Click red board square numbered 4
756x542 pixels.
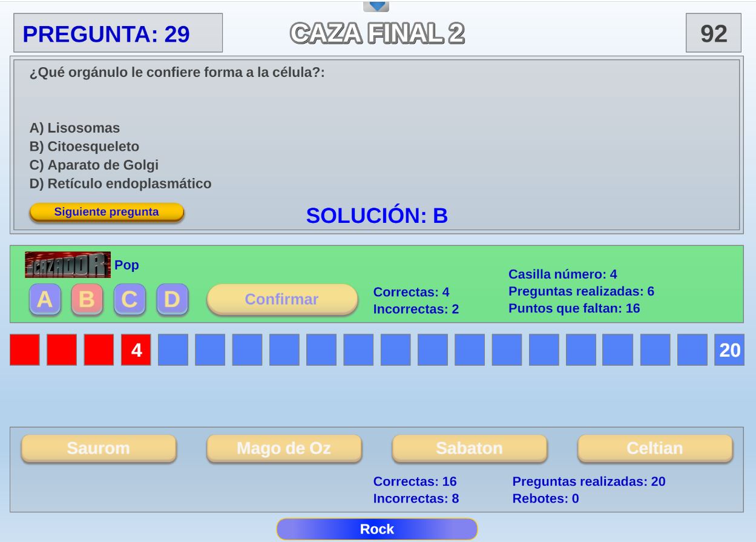(x=136, y=350)
